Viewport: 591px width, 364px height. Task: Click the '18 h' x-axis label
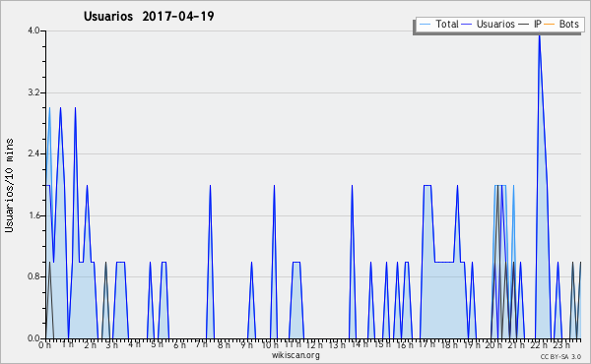tap(449, 344)
